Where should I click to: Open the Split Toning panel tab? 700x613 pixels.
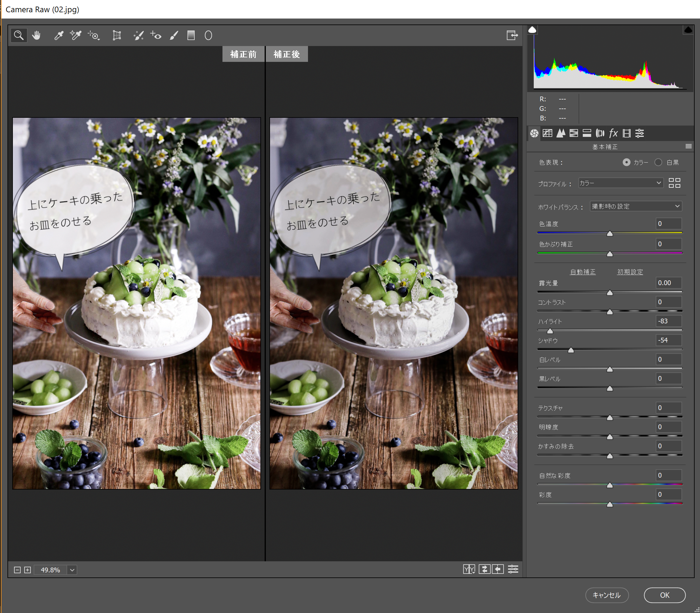(x=587, y=133)
